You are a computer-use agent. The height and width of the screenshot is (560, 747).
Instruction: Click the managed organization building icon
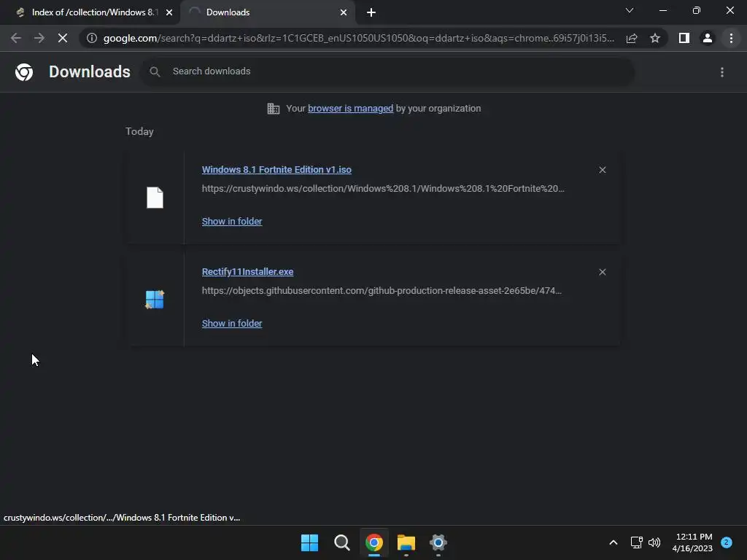click(274, 109)
